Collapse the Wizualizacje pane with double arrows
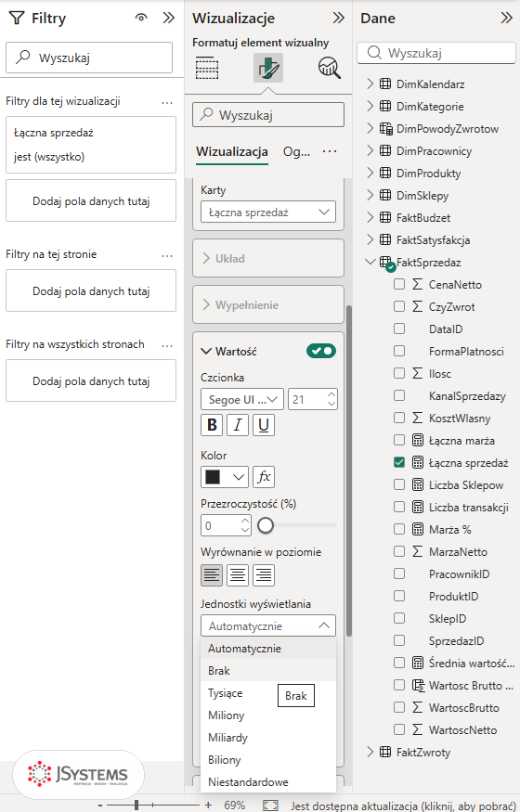Image resolution: width=520 pixels, height=812 pixels. click(x=338, y=19)
